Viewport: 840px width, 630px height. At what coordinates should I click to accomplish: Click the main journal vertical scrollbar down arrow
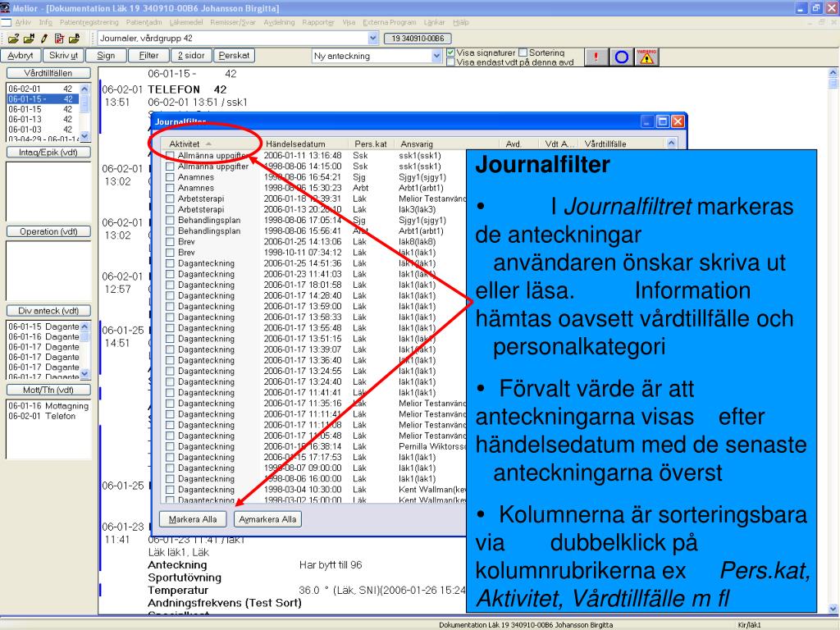[x=833, y=609]
